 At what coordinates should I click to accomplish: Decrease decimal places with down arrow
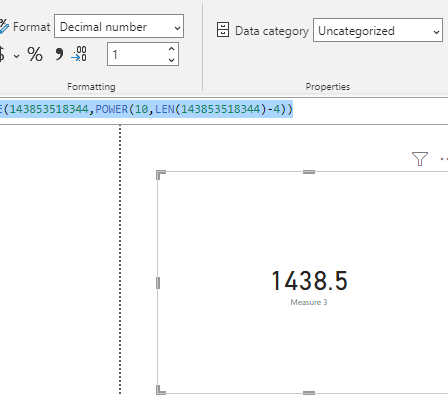tap(172, 60)
